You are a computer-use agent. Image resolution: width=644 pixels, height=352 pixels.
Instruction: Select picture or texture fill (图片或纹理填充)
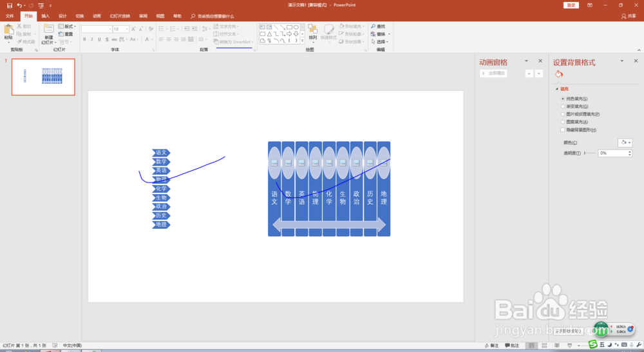[x=563, y=114]
